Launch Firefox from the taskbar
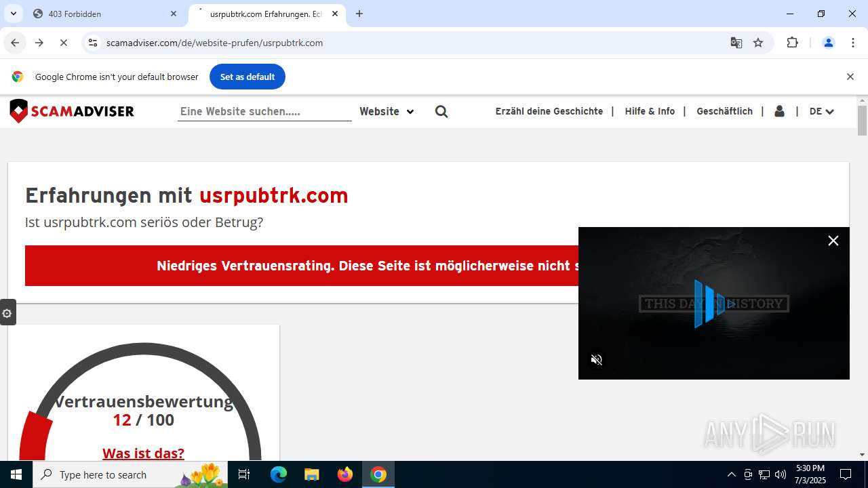Viewport: 868px width, 488px height. point(345,474)
